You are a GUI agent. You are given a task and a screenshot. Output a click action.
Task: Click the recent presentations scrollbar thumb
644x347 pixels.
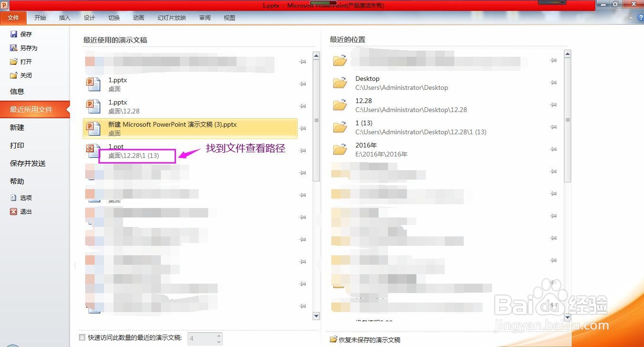(317, 120)
